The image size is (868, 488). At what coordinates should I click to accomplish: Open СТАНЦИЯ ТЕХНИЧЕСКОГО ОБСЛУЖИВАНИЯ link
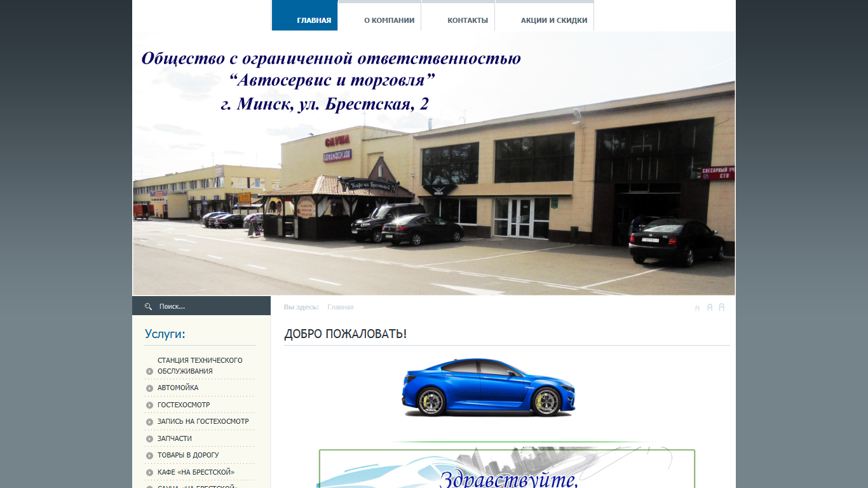tap(200, 365)
